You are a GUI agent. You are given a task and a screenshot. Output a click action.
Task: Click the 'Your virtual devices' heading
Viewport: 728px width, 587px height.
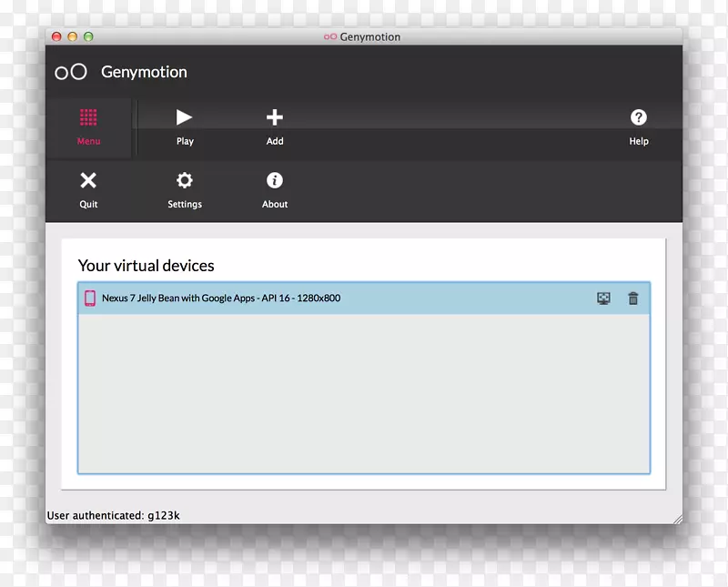[146, 266]
